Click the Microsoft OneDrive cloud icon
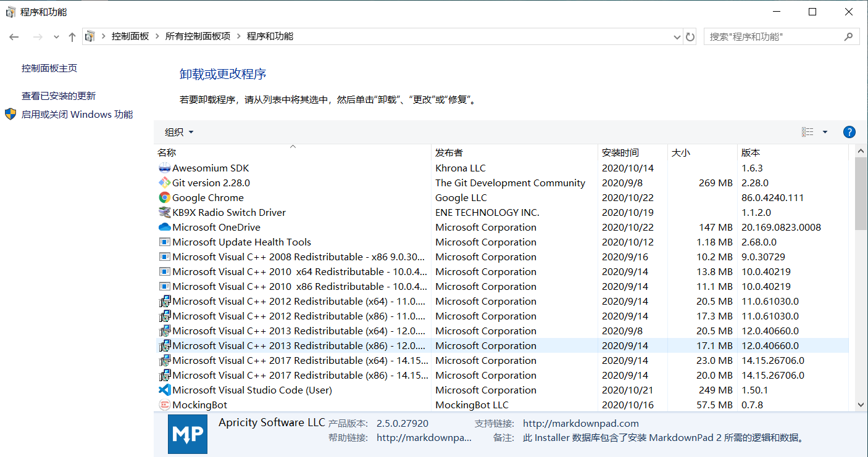Screen dimensions: 868x457 (164, 227)
